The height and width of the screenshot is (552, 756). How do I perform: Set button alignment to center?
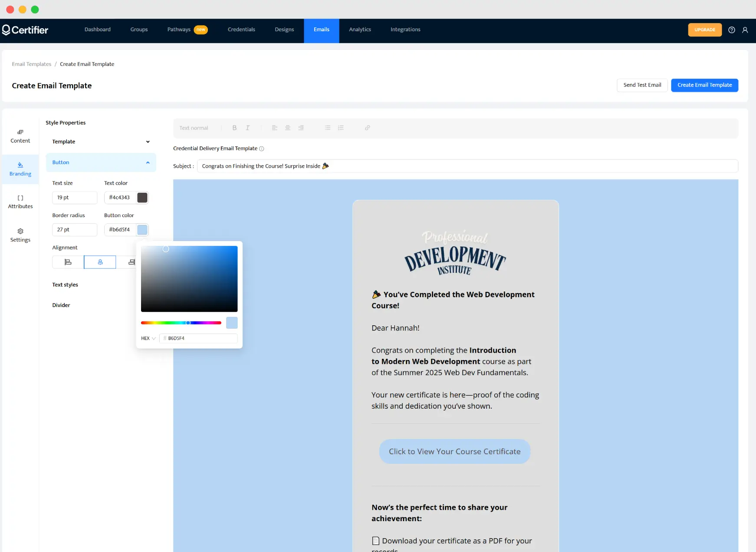(x=100, y=262)
